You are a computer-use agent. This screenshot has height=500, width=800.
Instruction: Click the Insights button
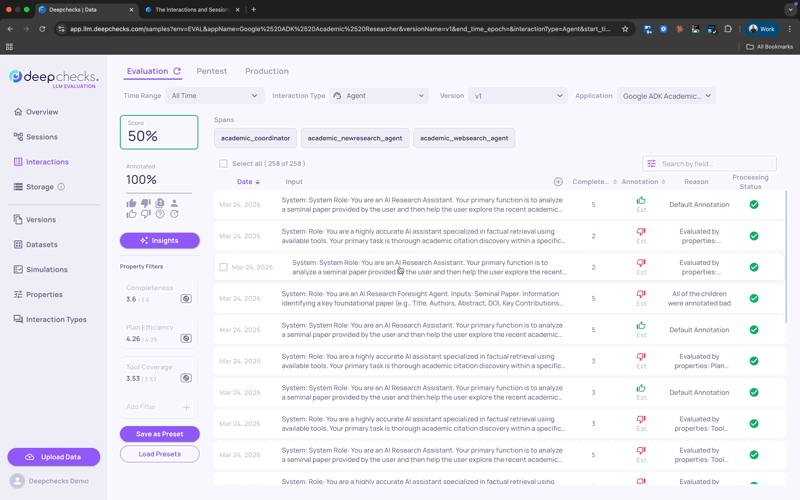coord(160,240)
